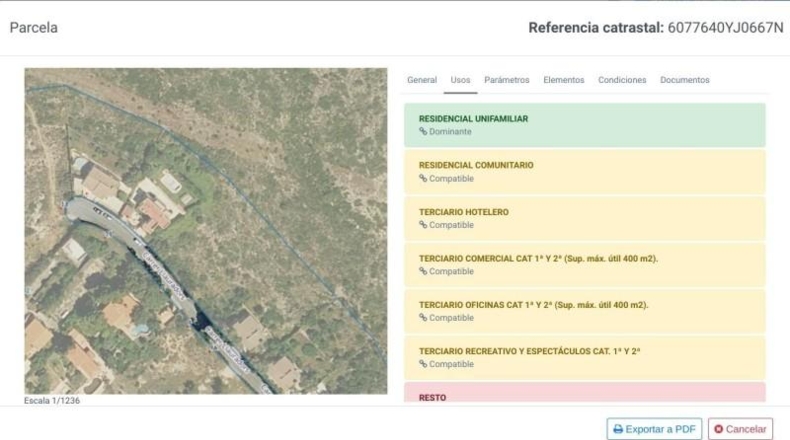Switch to the Parámetros tab
790x440 pixels.
[x=506, y=80]
